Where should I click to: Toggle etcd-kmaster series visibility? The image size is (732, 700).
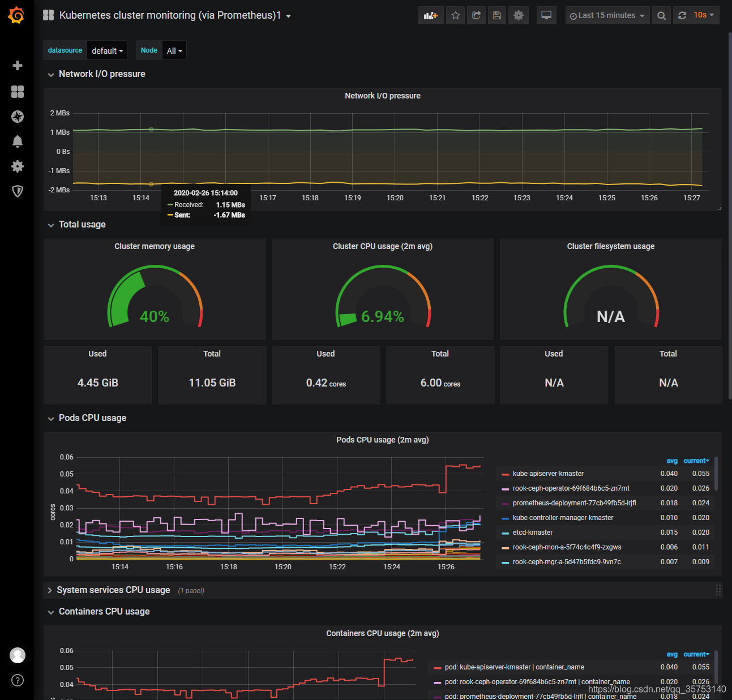[533, 532]
